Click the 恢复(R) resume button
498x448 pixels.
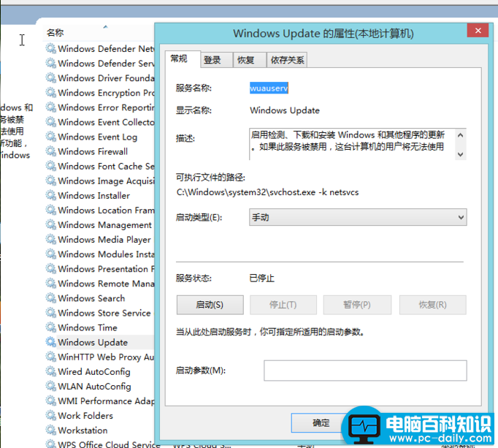click(432, 305)
